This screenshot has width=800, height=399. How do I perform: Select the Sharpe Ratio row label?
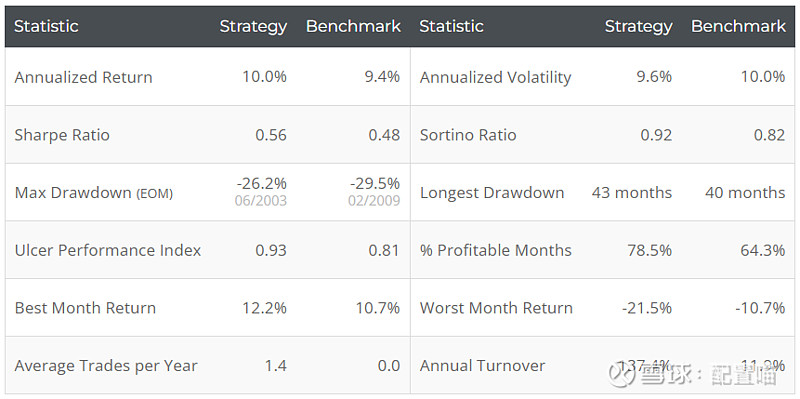(x=62, y=135)
